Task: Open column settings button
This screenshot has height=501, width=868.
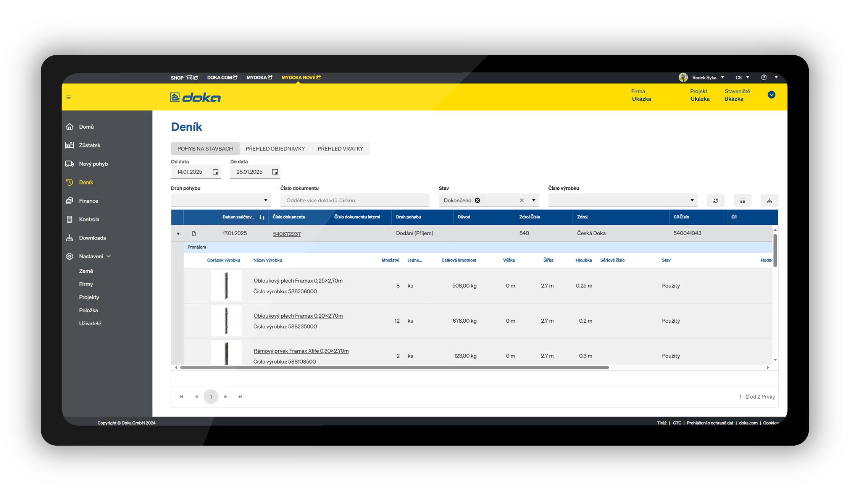Action: click(742, 200)
